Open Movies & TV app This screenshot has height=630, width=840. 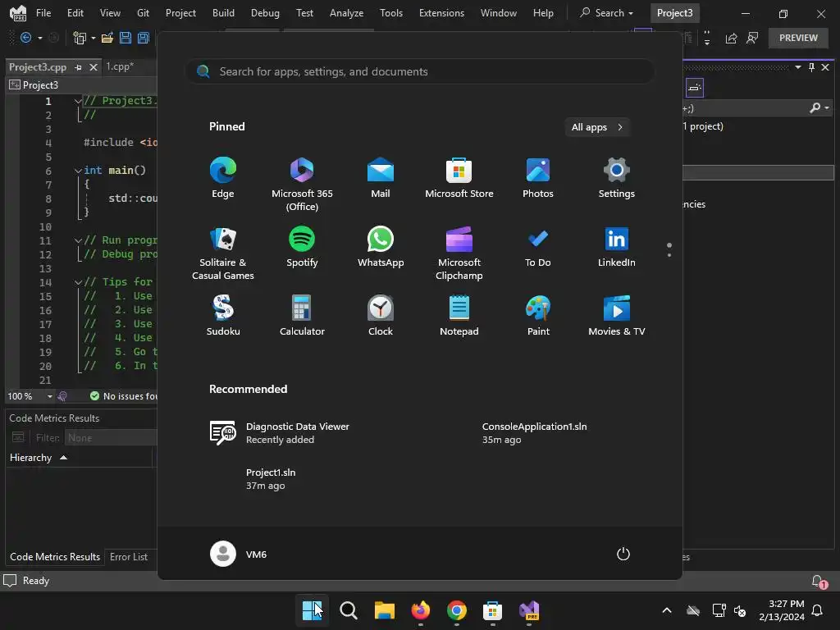[x=617, y=316]
